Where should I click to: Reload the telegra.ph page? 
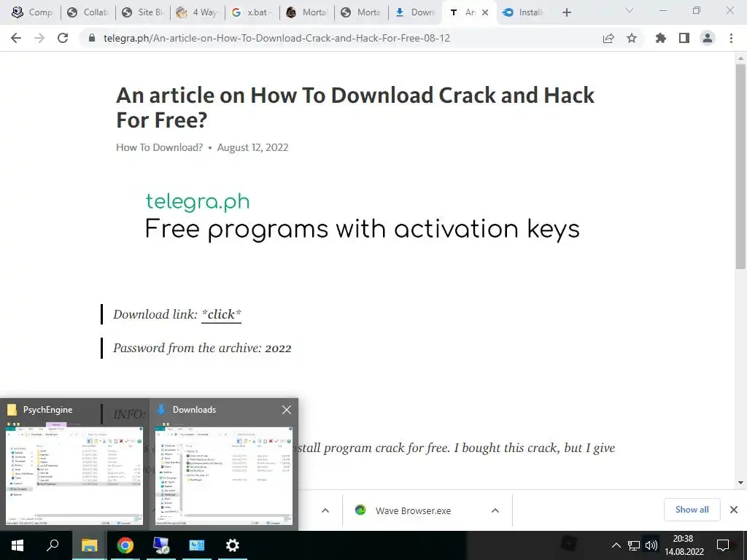click(63, 38)
